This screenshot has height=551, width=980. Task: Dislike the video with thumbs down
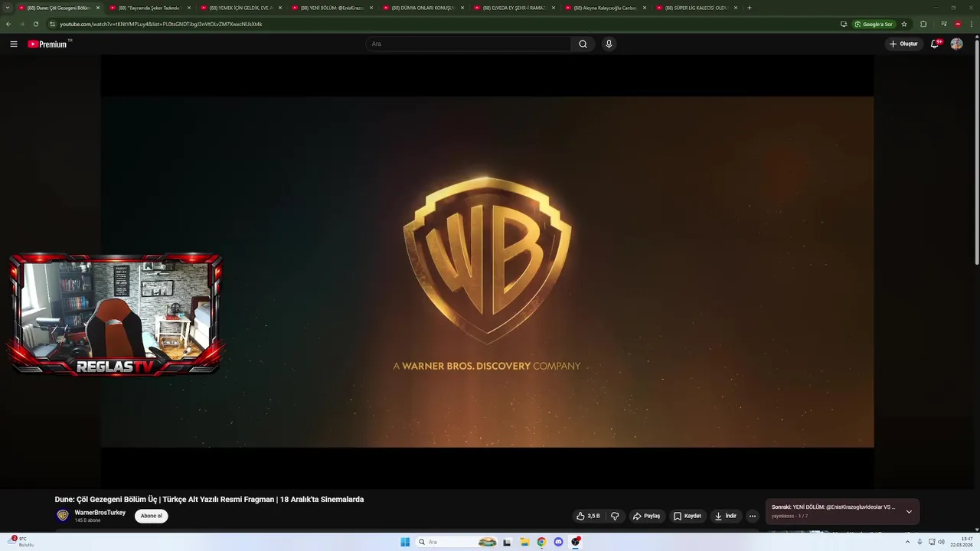point(615,516)
